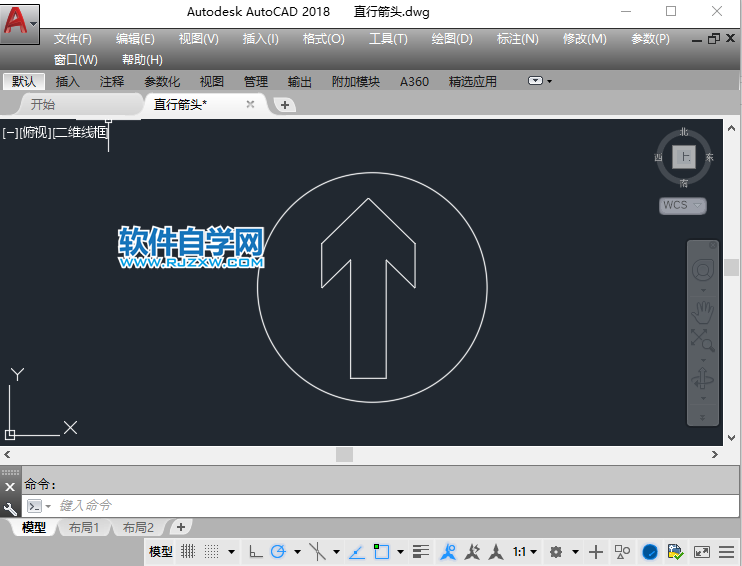Toggle 2D object snap icon

pyautogui.click(x=381, y=551)
